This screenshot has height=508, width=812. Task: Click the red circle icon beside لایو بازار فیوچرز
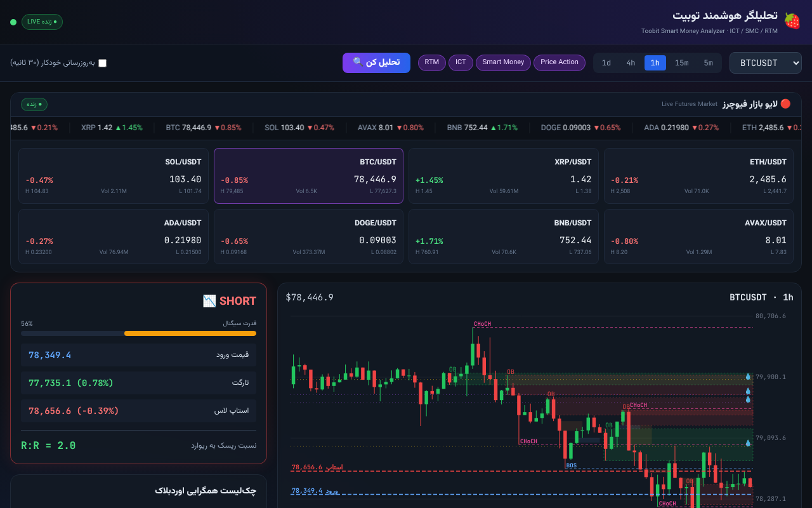785,104
